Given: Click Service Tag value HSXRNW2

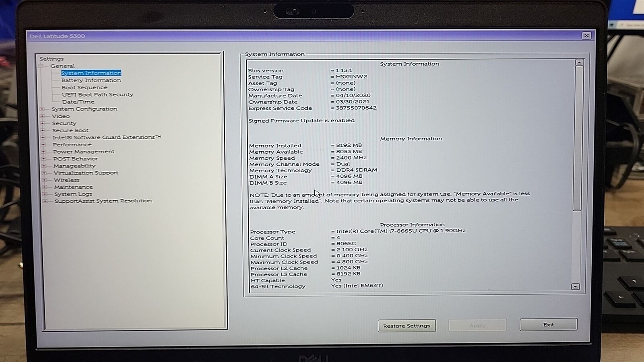Looking at the screenshot, I should coord(351,76).
